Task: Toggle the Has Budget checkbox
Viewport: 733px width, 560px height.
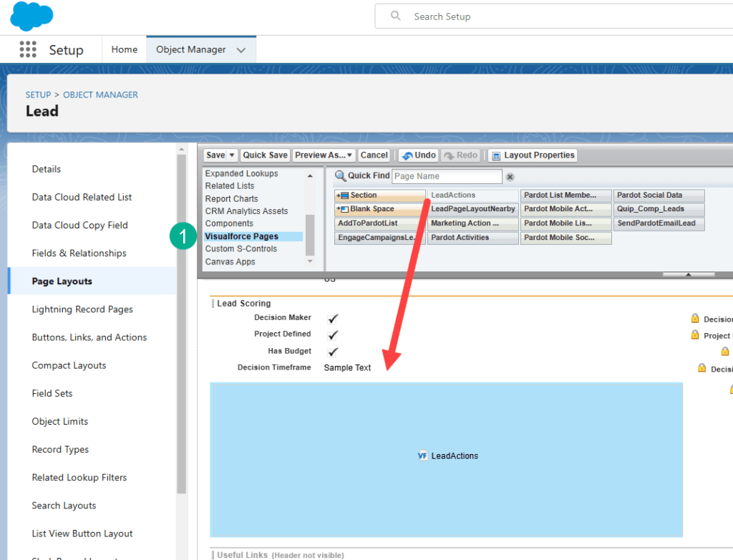Action: pyautogui.click(x=333, y=352)
